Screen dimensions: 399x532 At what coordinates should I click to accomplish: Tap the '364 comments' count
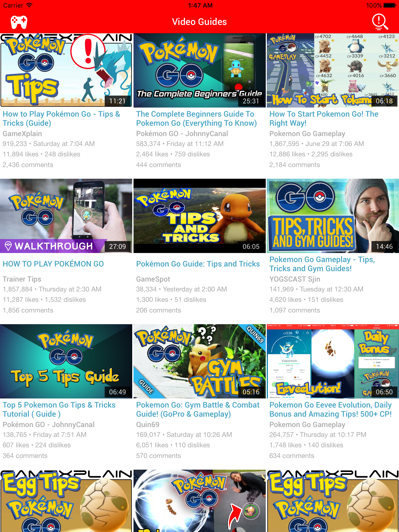pos(25,456)
